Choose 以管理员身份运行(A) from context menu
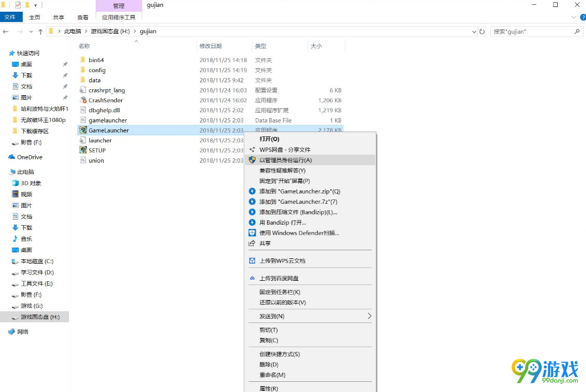586x392 pixels. click(310, 160)
